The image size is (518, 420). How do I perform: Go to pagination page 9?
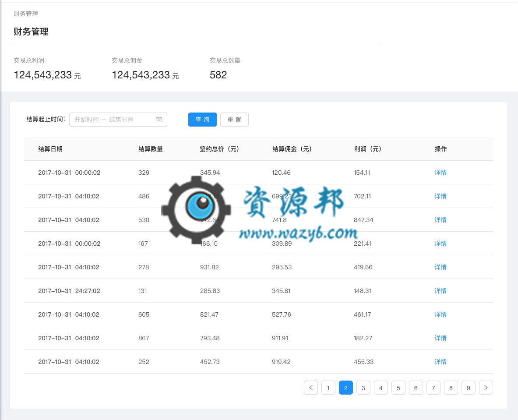tap(469, 388)
